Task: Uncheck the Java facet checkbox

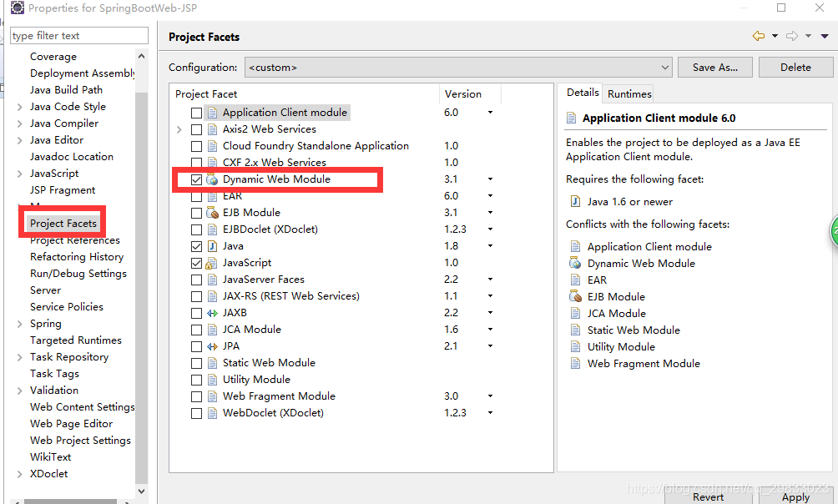Action: click(196, 246)
